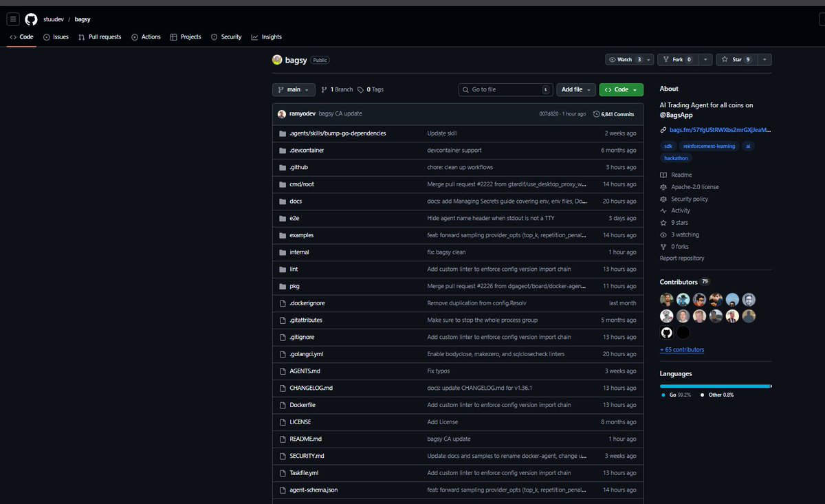Select the Code tab
This screenshot has width=825, height=504.
(x=21, y=37)
